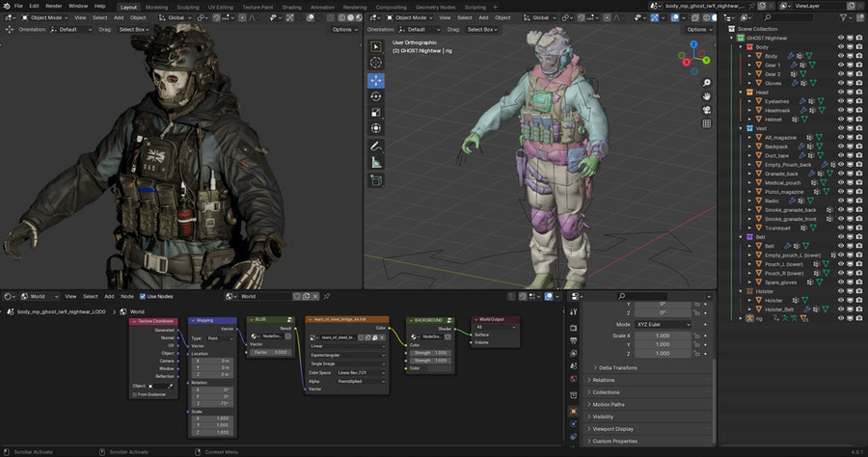Switch to the Sculpting workspace tab
Viewport: 868px width, 457px height.
188,7
